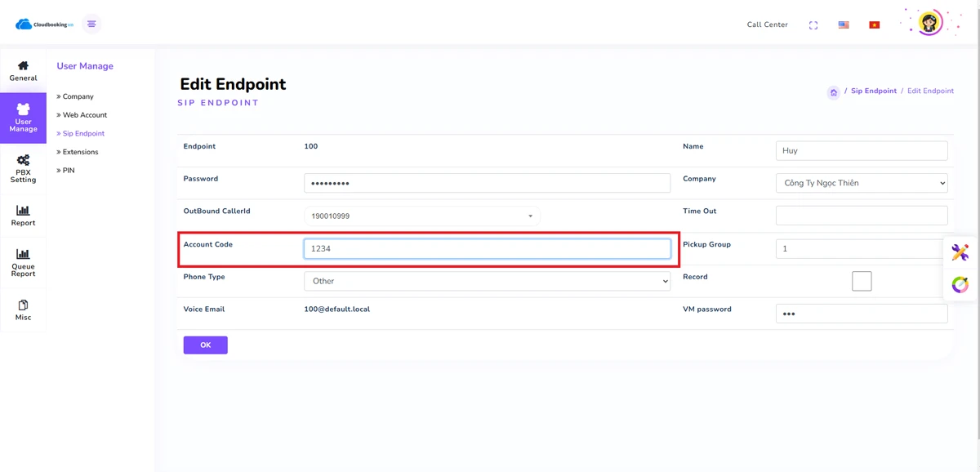Switch language with the Vietnam flag
The image size is (980, 472).
tap(874, 25)
